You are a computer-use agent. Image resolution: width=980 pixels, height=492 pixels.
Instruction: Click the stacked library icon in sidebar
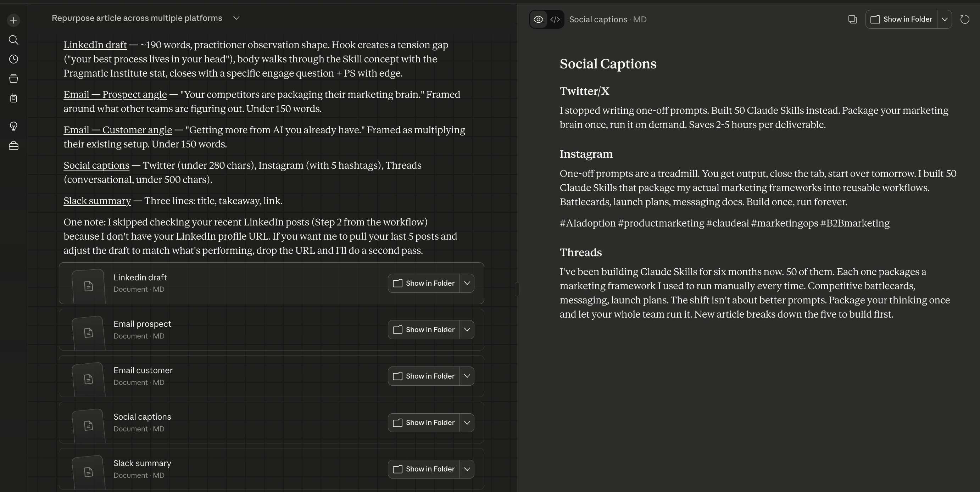[x=13, y=79]
